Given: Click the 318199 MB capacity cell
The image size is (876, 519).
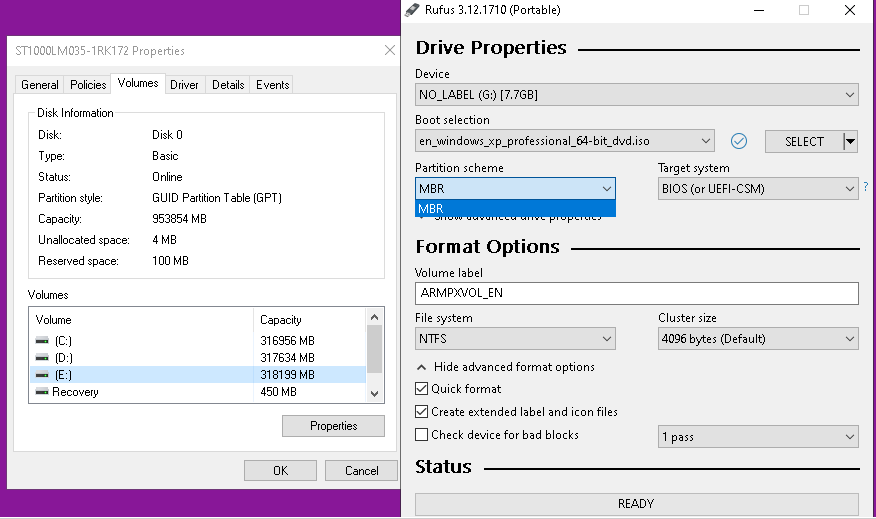Looking at the screenshot, I should [x=287, y=375].
